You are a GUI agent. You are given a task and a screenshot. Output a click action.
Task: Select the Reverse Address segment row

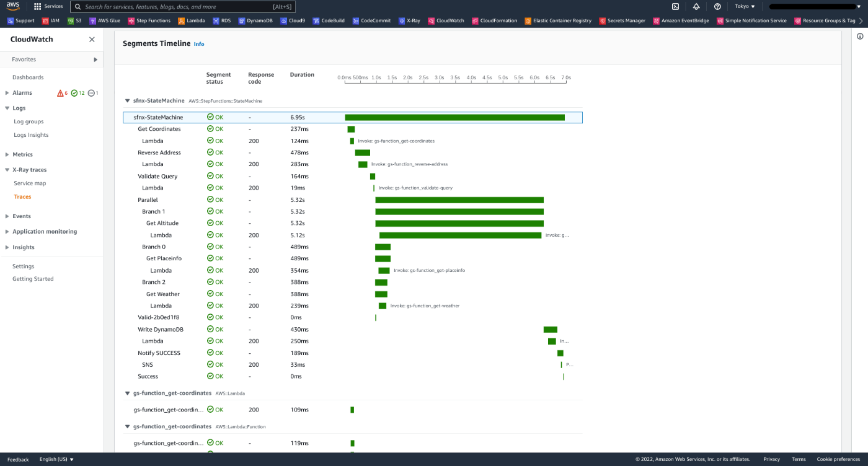coord(353,152)
